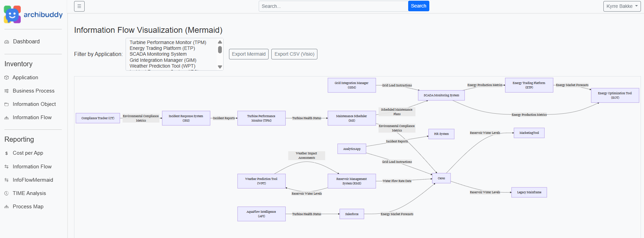Click the Process Map diagram icon

pos(6,207)
